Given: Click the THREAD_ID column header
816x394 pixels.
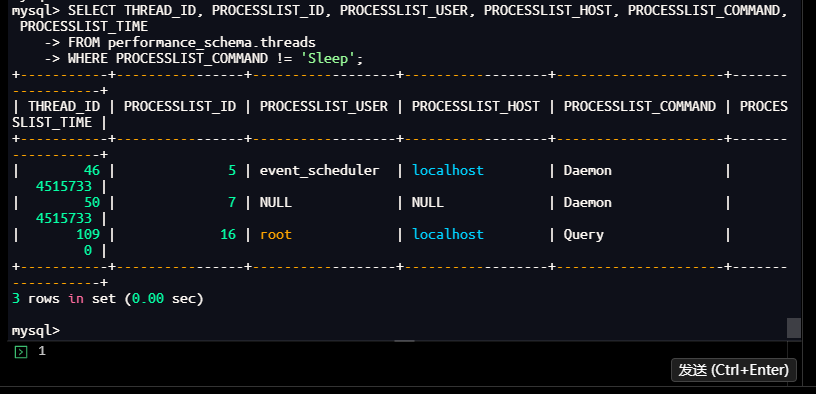Looking at the screenshot, I should tap(64, 107).
